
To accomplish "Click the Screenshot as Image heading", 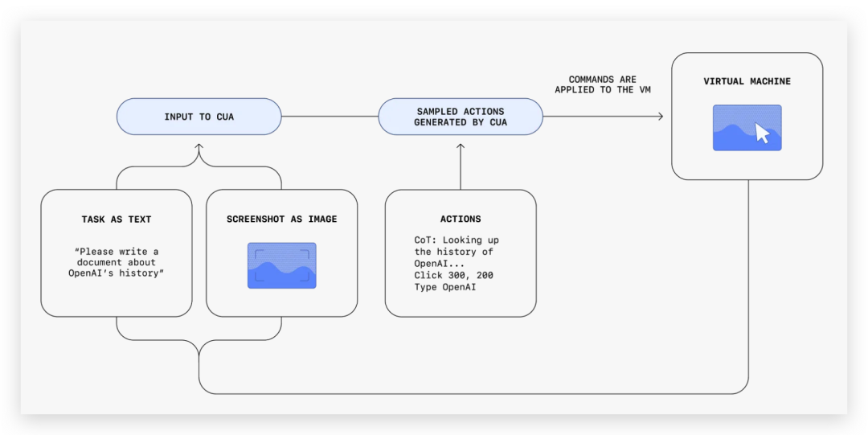I will pos(281,219).
